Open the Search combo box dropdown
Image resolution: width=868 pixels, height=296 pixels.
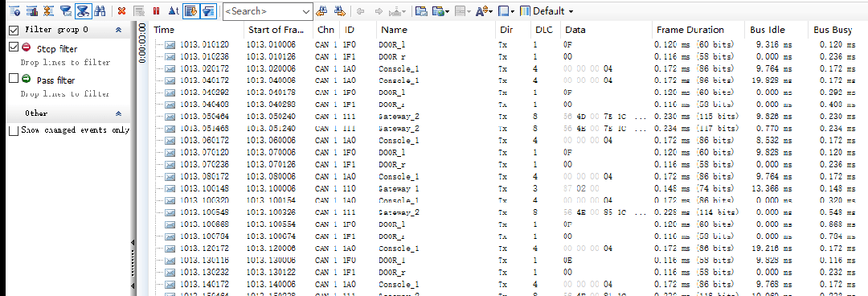coord(307,11)
